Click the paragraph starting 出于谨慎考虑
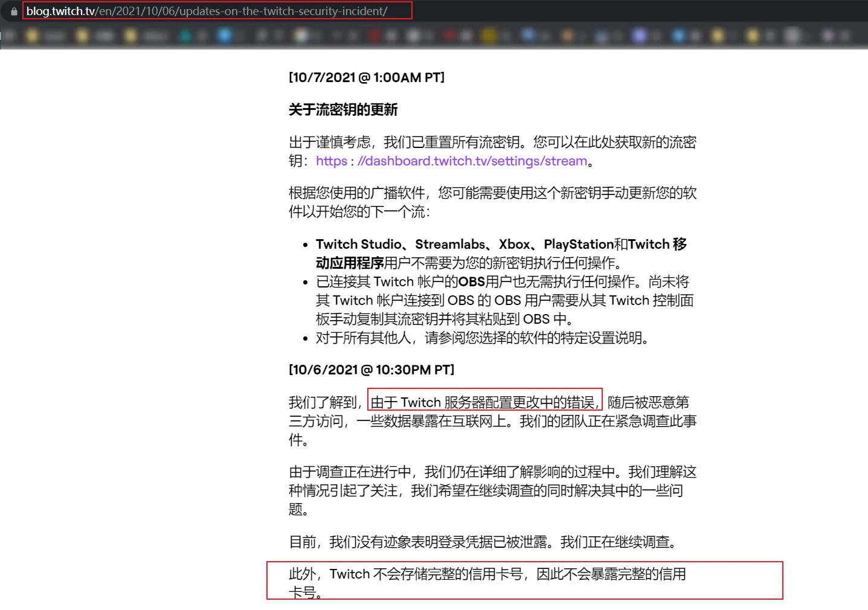This screenshot has height=610, width=868. [x=492, y=152]
